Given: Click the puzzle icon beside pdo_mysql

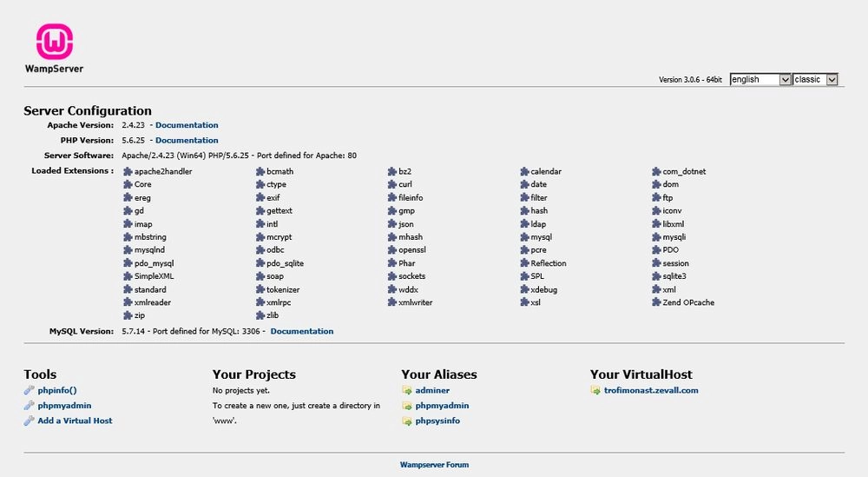Looking at the screenshot, I should [128, 263].
